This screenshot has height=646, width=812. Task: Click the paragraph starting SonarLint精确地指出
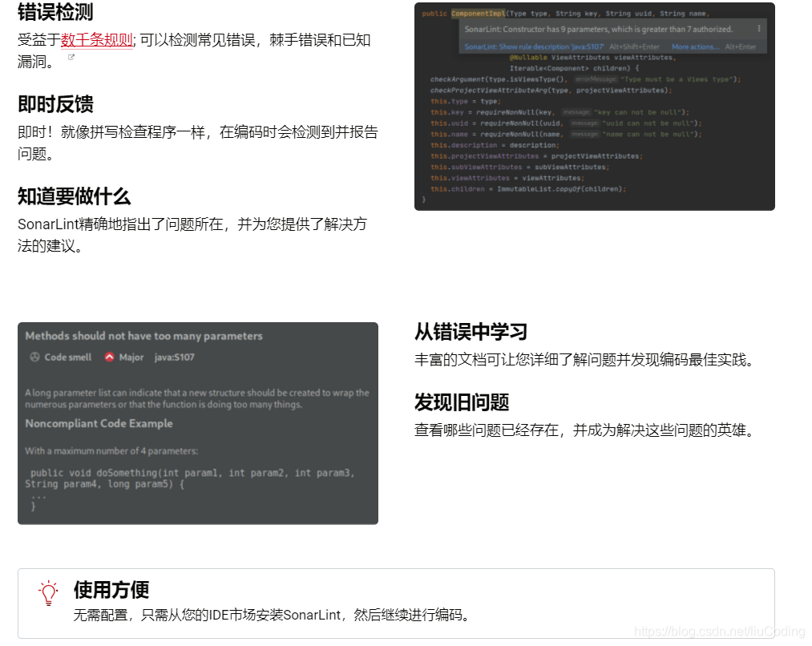tap(192, 235)
